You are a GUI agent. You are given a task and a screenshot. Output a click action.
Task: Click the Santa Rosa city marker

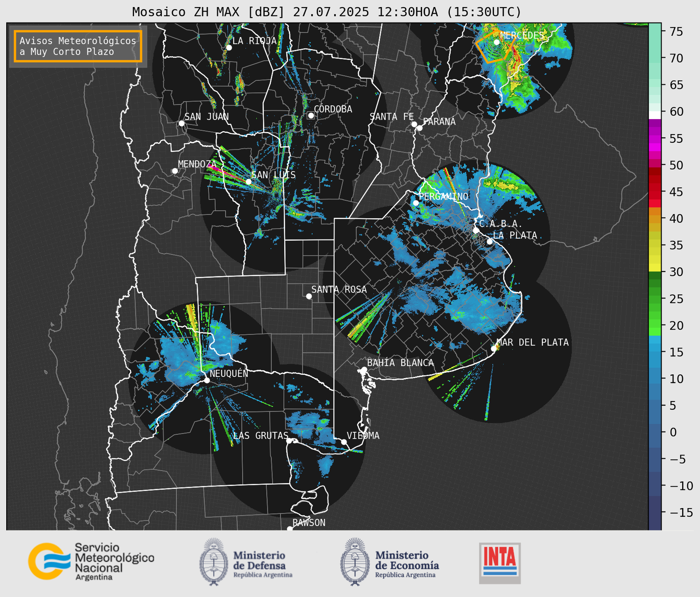309,296
